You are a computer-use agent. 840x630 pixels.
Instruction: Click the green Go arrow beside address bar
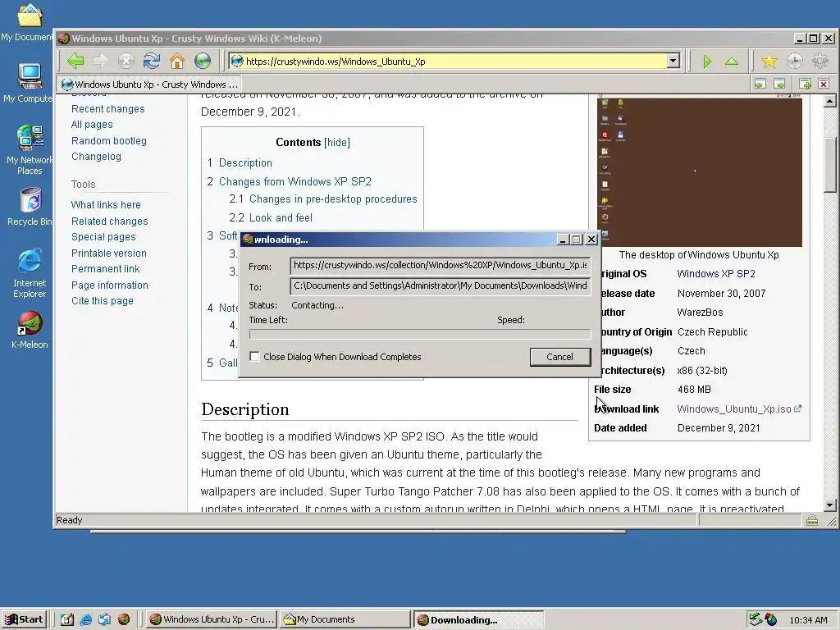point(707,62)
